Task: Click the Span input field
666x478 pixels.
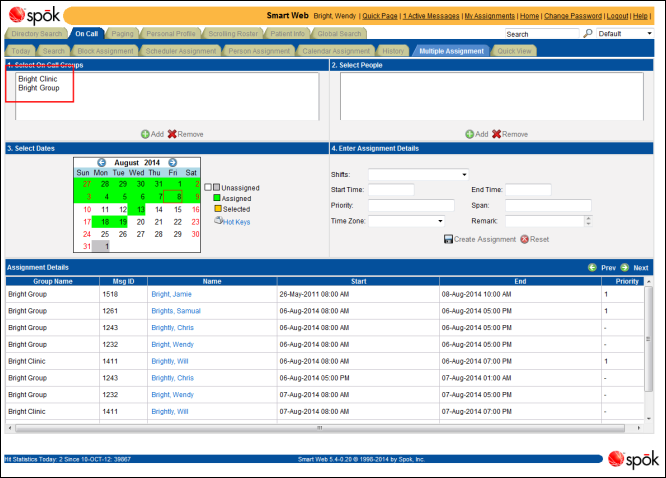Action: tap(548, 205)
